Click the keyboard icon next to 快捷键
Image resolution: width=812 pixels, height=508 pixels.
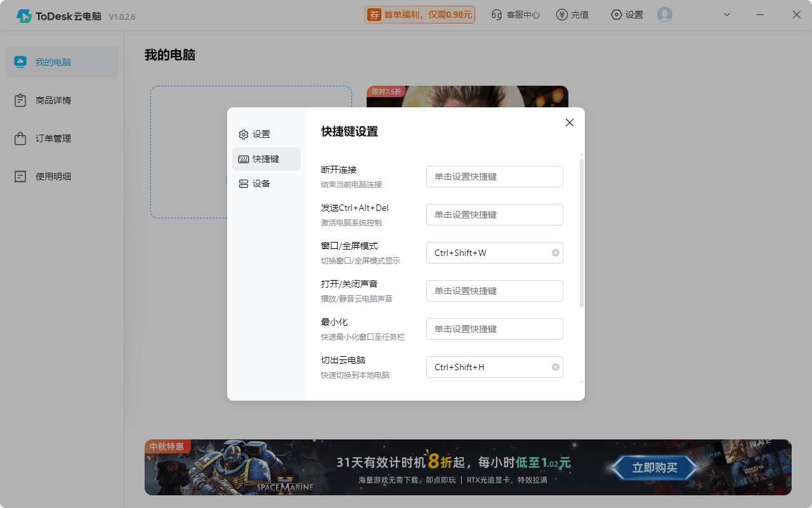point(244,159)
